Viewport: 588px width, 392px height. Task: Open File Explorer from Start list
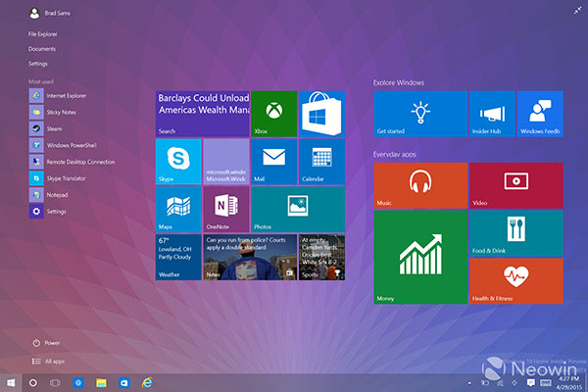point(43,34)
